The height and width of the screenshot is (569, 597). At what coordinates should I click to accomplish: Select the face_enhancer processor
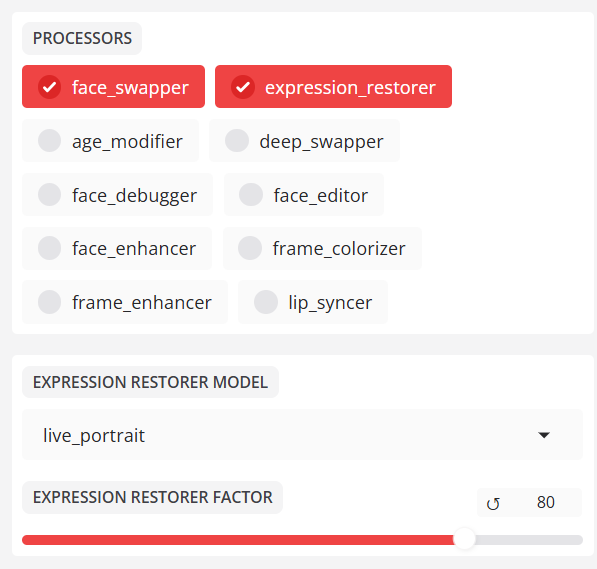(117, 248)
